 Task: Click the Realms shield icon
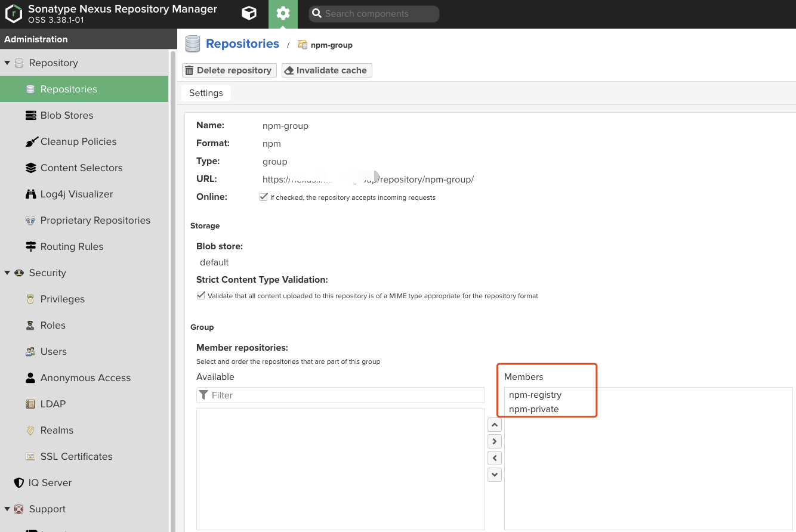tap(30, 430)
